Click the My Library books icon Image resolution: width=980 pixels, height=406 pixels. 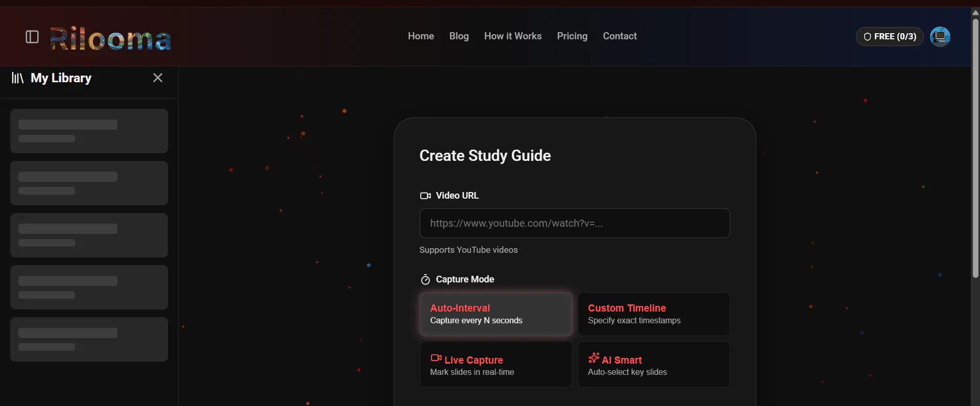(18, 78)
